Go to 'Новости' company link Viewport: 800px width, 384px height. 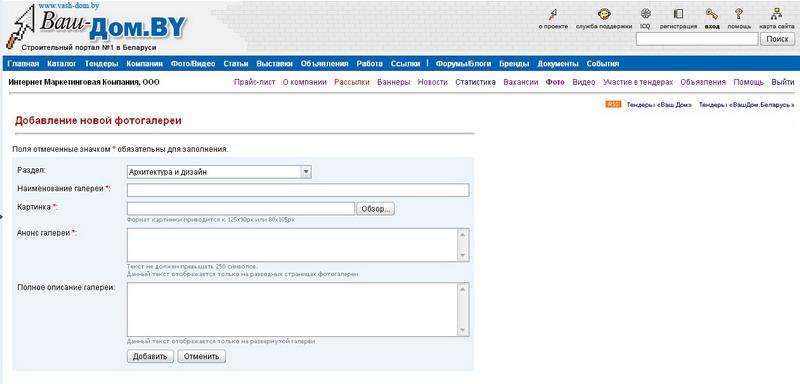click(433, 82)
